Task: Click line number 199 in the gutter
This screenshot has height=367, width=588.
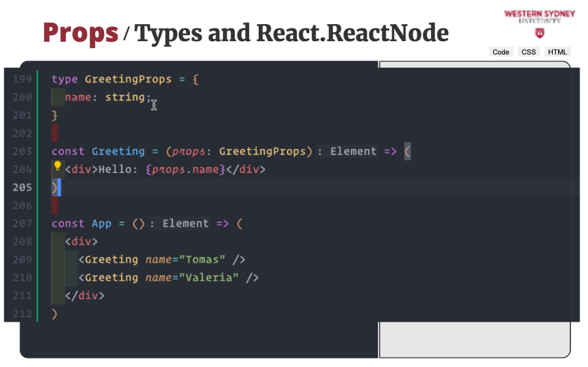Action: [x=22, y=79]
